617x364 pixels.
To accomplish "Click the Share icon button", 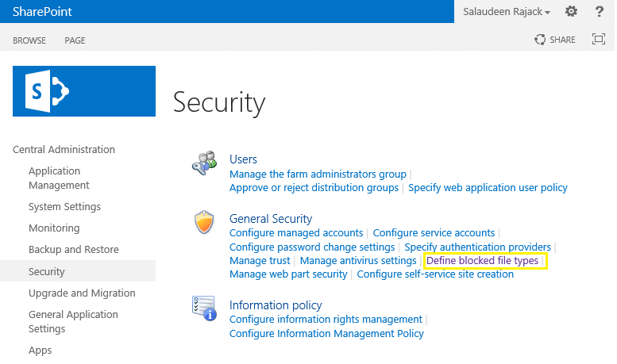I will tap(555, 40).
